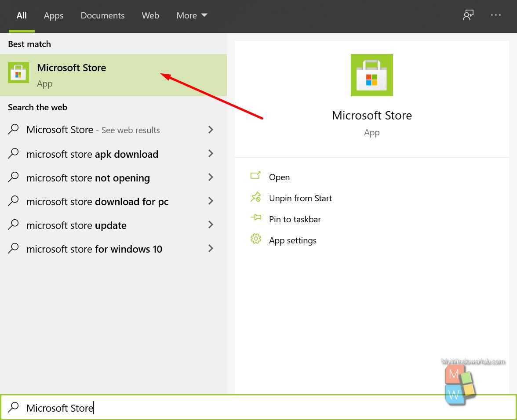This screenshot has height=420, width=517.
Task: Expand arrow for 'microsoft store update' suggestion
Action: click(211, 225)
